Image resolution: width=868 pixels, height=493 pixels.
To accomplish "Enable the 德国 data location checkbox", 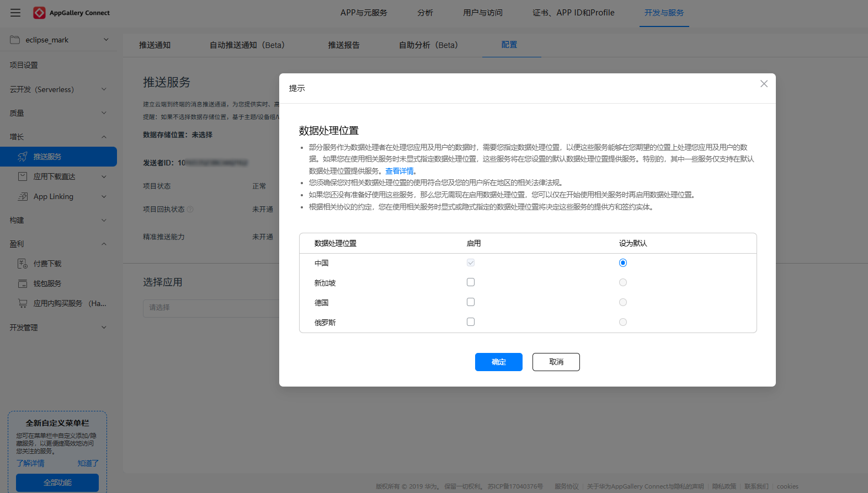I will coord(471,302).
